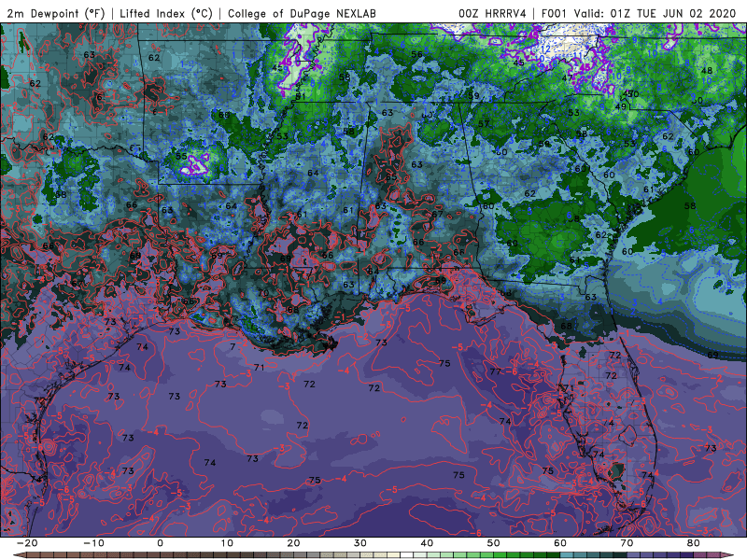This screenshot has height=560, width=747.
Task: Click the '51' dewpoint value on the map
Action: pos(300,97)
